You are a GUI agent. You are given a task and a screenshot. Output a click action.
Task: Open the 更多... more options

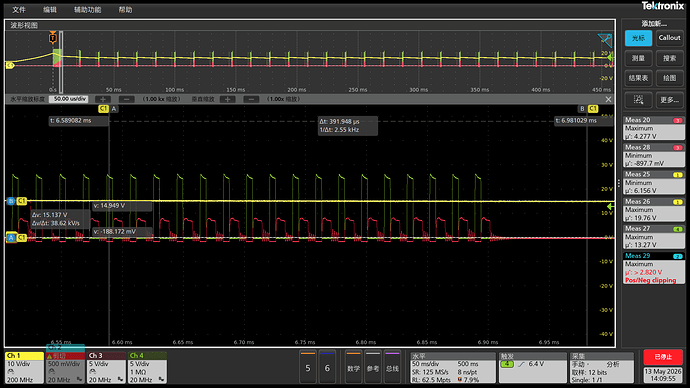[x=669, y=100]
